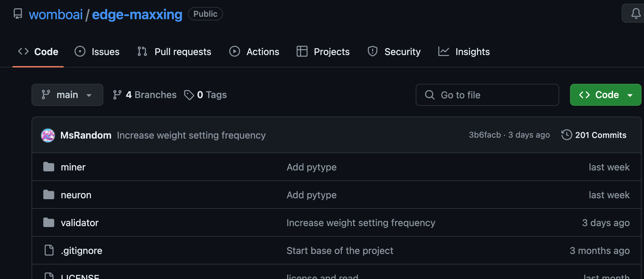This screenshot has width=644, height=279.
Task: Click the validator folder icon
Action: click(x=49, y=223)
